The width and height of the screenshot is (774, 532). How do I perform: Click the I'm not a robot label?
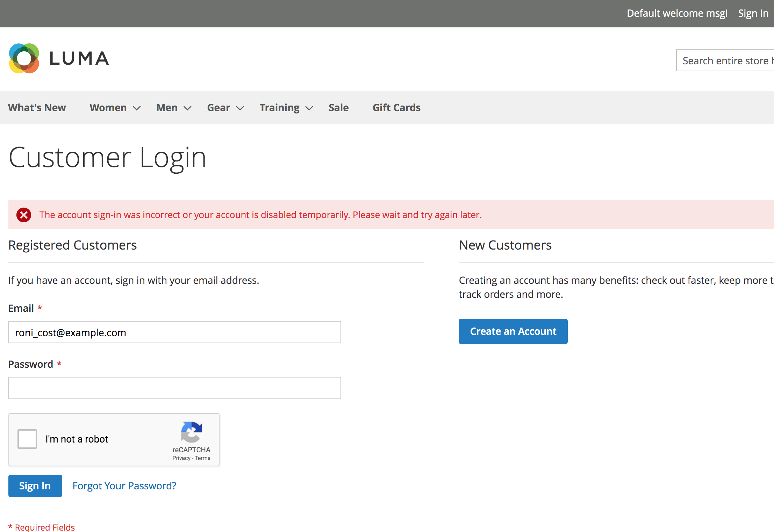77,439
